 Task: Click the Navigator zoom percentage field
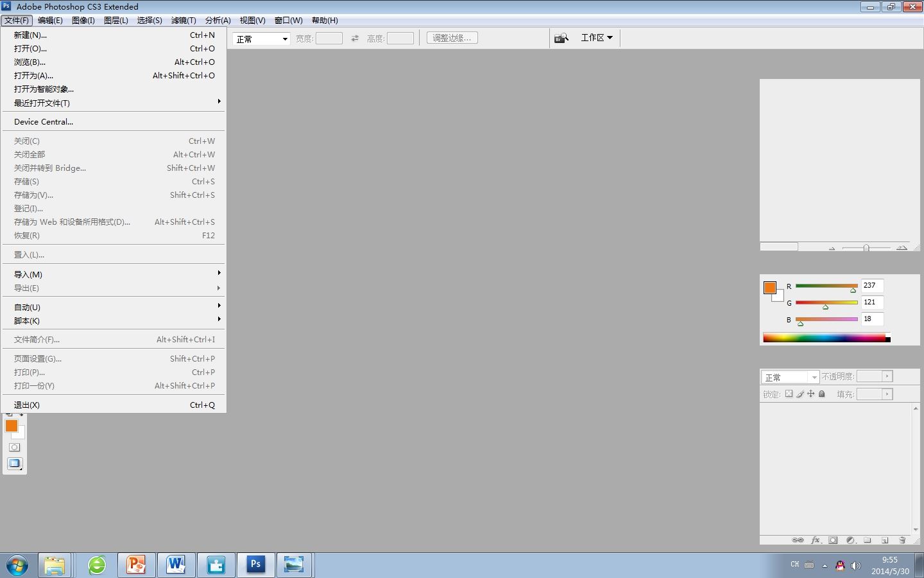pos(779,247)
